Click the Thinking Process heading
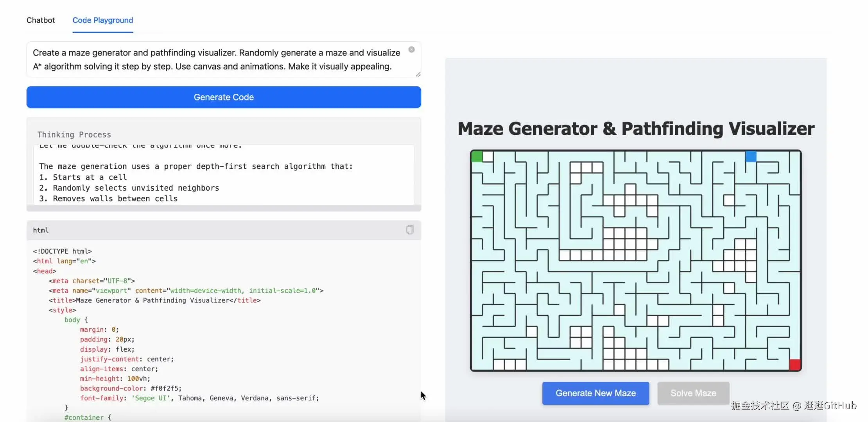The image size is (868, 422). click(74, 135)
